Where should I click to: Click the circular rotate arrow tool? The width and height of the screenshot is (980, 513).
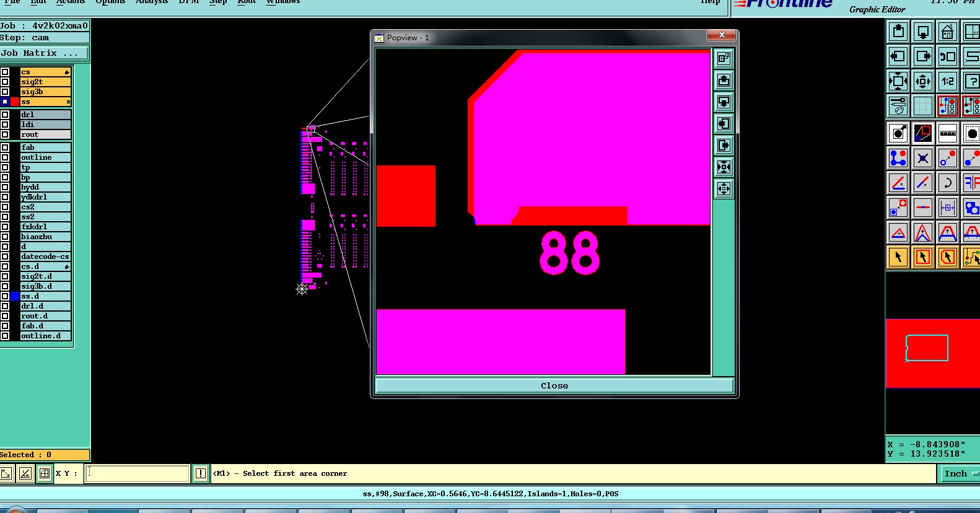pyautogui.click(x=948, y=183)
